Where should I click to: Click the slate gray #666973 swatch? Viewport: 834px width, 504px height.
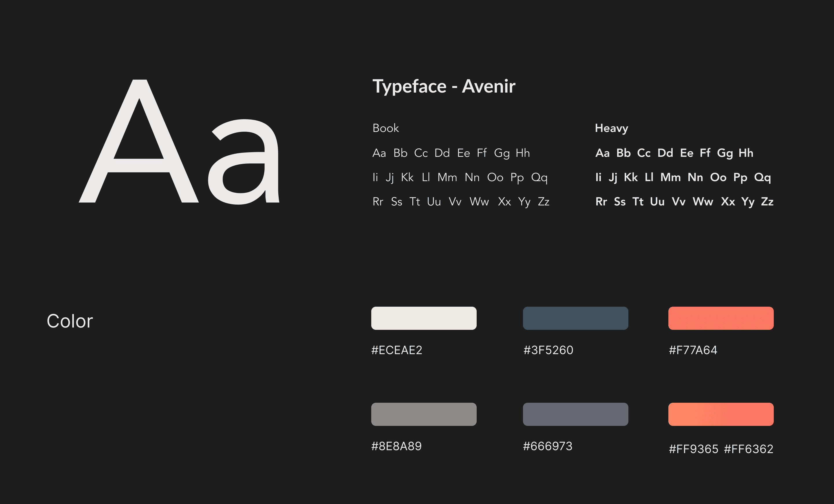tap(575, 414)
